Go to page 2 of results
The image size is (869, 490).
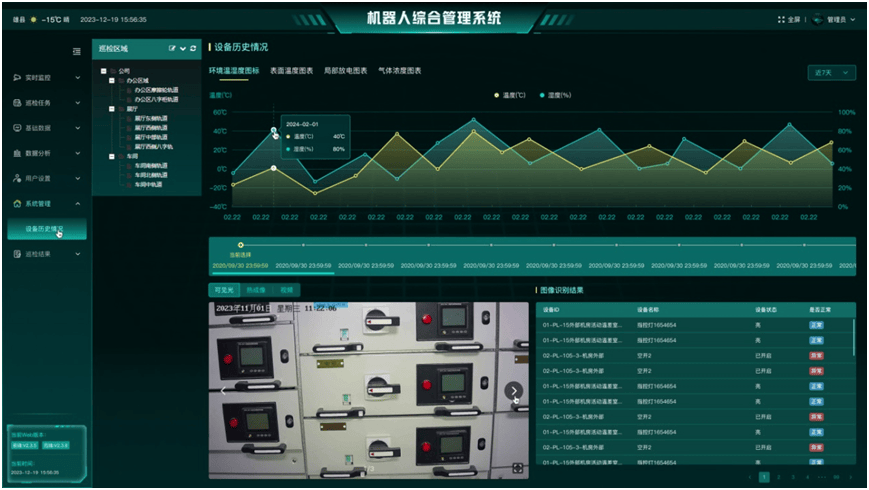779,478
